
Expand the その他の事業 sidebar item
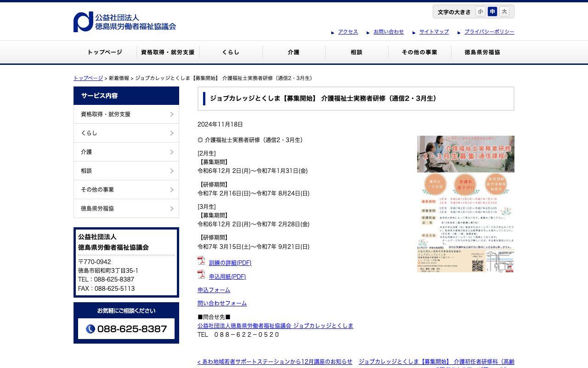[x=126, y=190]
